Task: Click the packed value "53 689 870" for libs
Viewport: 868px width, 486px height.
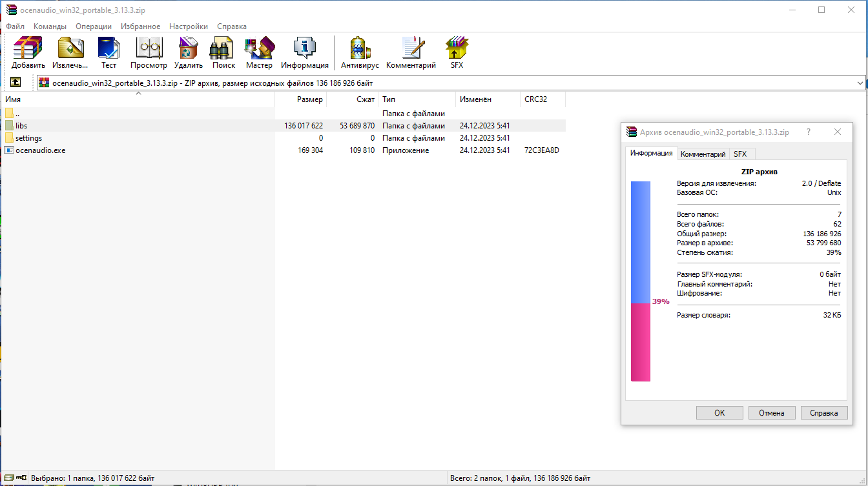Action: coord(357,126)
